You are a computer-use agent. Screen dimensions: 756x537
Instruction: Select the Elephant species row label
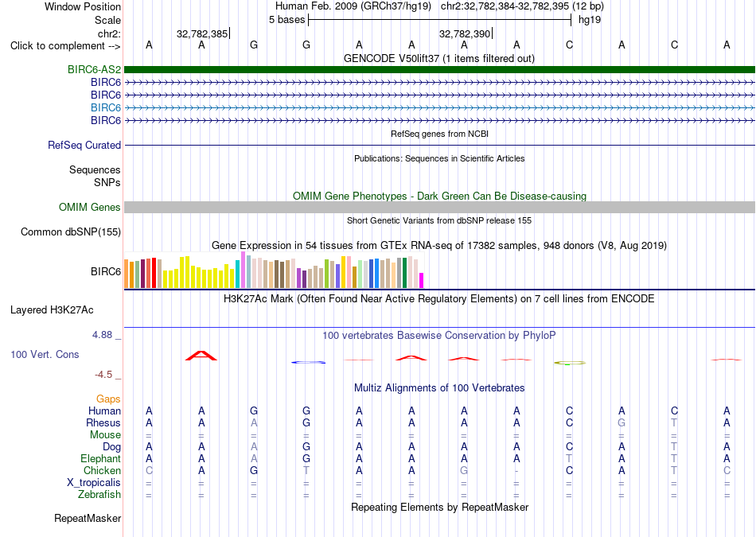(100, 458)
